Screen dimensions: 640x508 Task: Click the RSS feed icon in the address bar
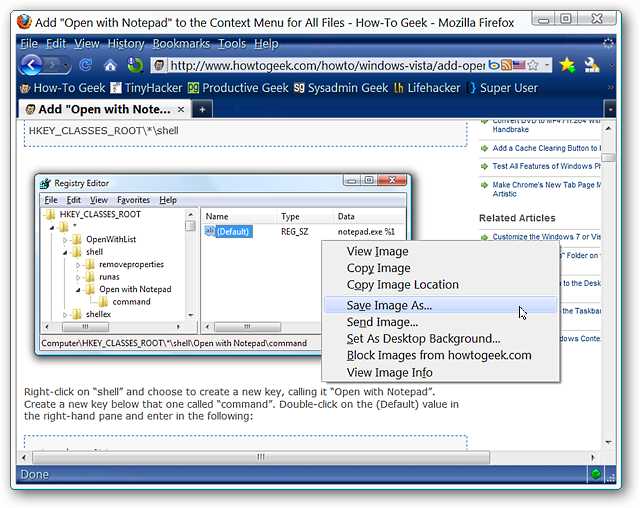click(x=507, y=65)
